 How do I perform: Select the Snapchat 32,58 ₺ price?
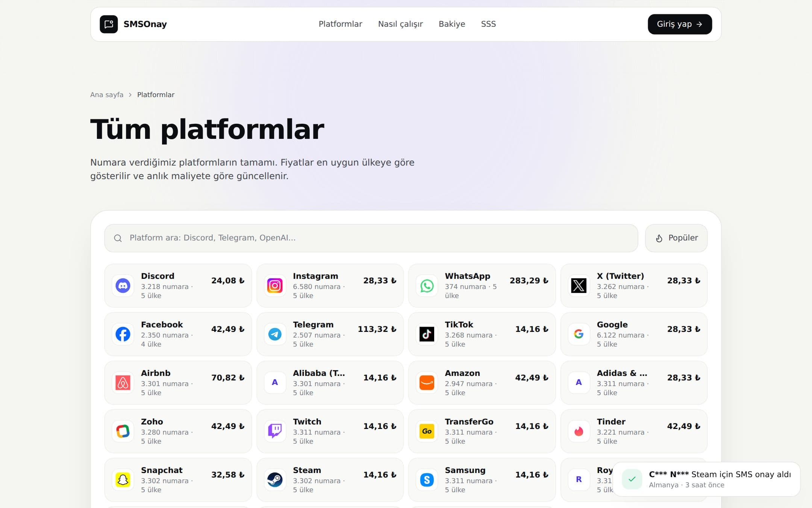tap(228, 475)
